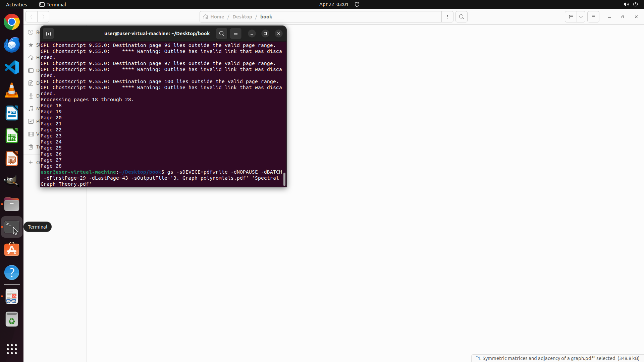Image resolution: width=644 pixels, height=362 pixels.
Task: Open the terminal hamburger menu
Action: pos(236,34)
